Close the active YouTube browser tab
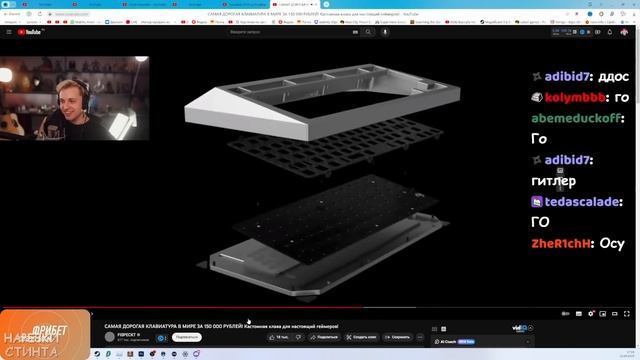 tap(316, 4)
